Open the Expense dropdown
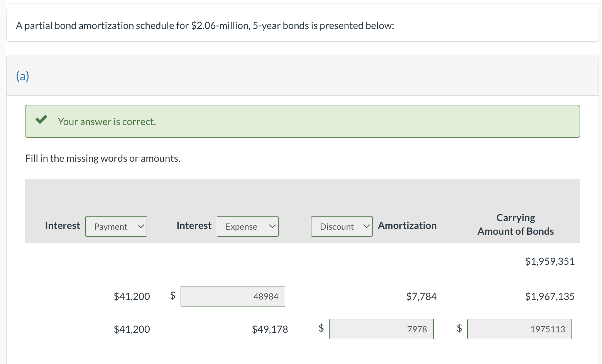 tap(247, 227)
